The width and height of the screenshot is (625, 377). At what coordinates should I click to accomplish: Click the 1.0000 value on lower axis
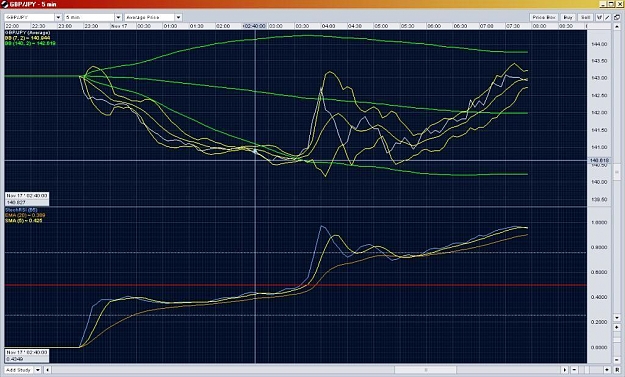[599, 222]
